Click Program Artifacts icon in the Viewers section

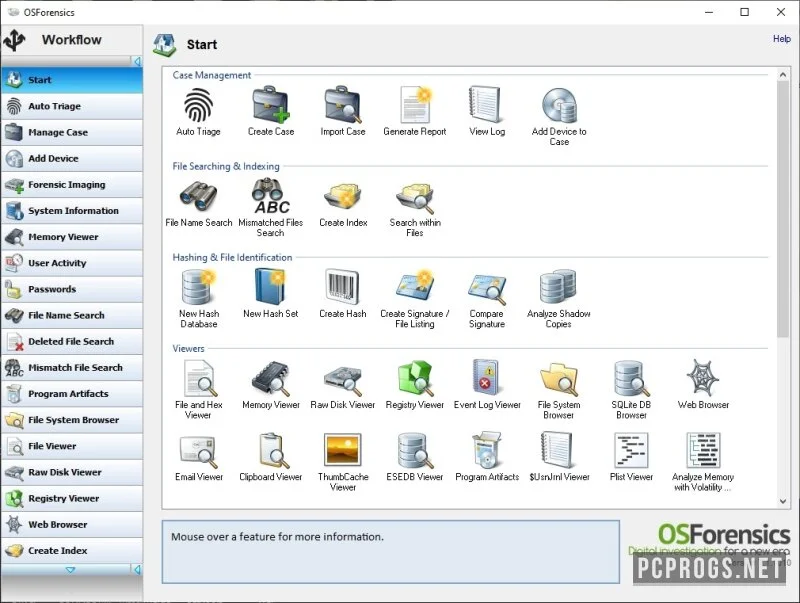pyautogui.click(x=487, y=450)
